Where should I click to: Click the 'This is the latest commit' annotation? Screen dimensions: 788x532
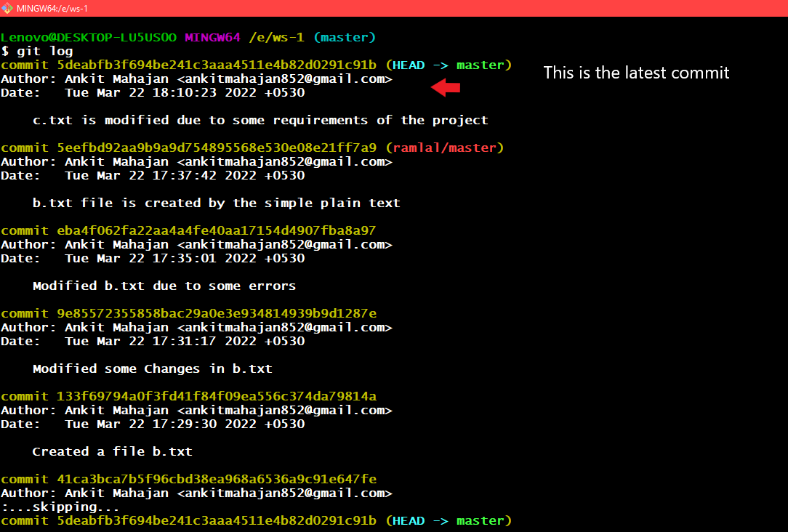636,73
